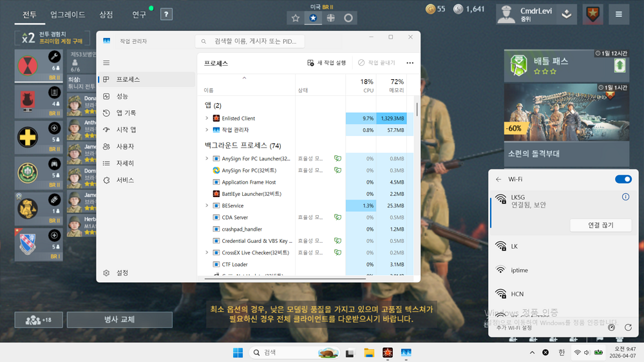The image size is (644, 362).
Task: Sort processes by CPU column
Action: [x=361, y=86]
